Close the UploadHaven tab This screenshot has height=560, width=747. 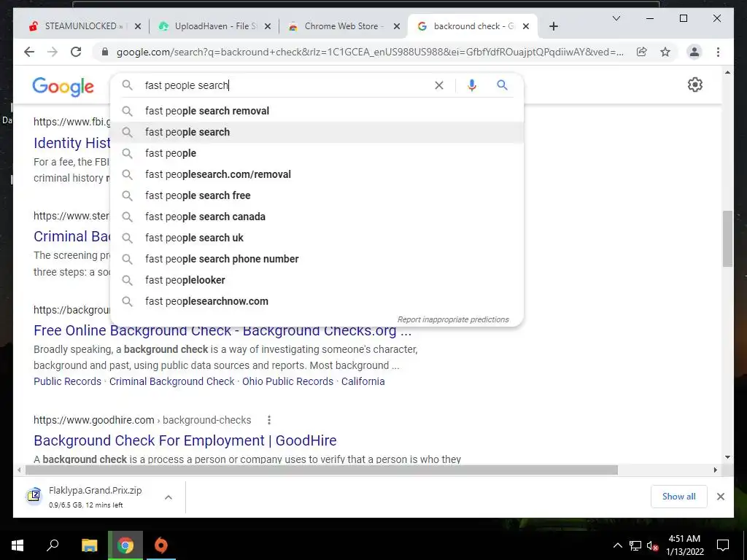[268, 27]
